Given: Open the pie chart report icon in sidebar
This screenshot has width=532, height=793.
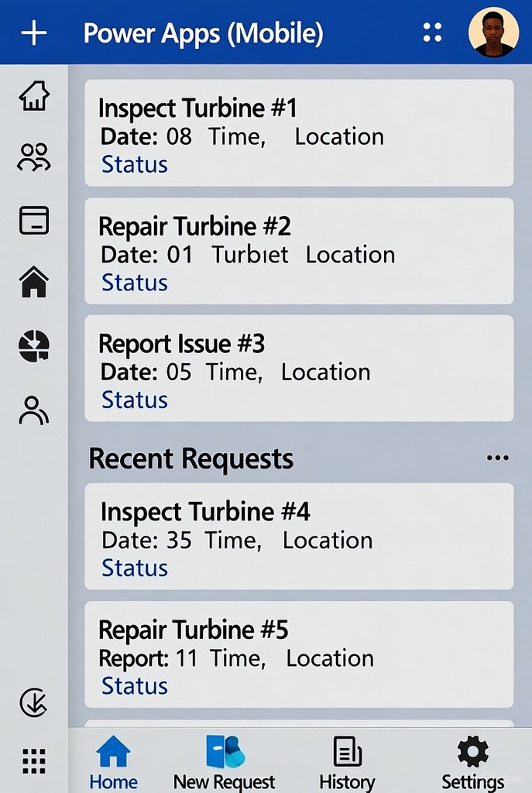Looking at the screenshot, I should coord(34,345).
